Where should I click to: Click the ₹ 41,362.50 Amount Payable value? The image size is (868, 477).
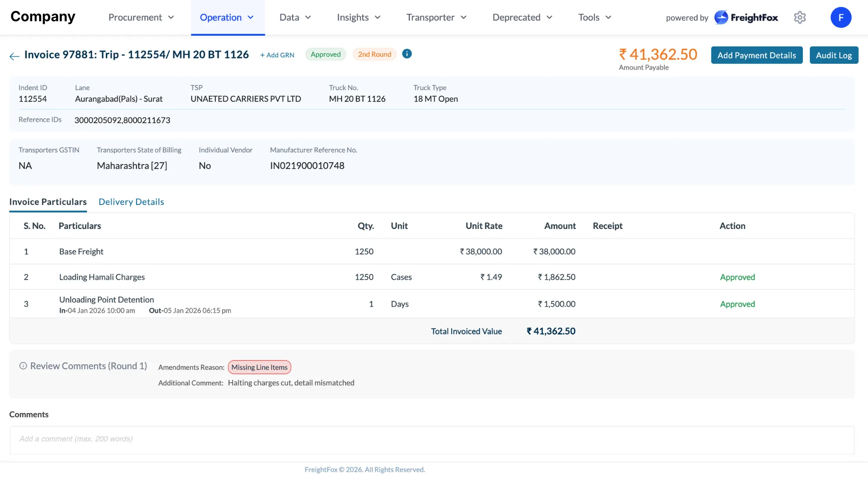point(658,54)
